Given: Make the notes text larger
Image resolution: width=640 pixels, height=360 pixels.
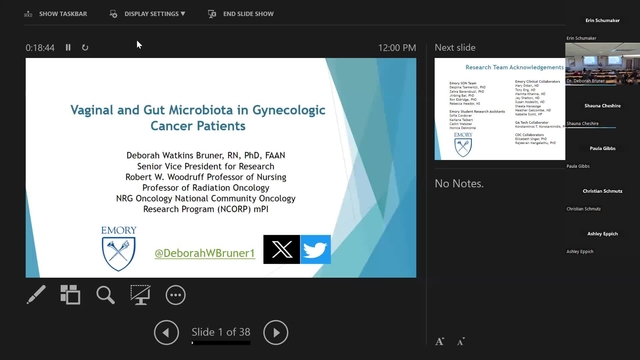Looking at the screenshot, I should [440, 342].
